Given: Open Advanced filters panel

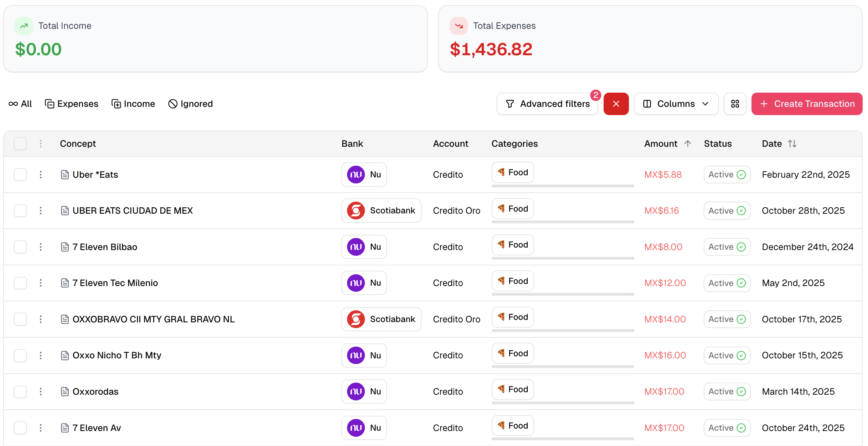Looking at the screenshot, I should pyautogui.click(x=547, y=104).
